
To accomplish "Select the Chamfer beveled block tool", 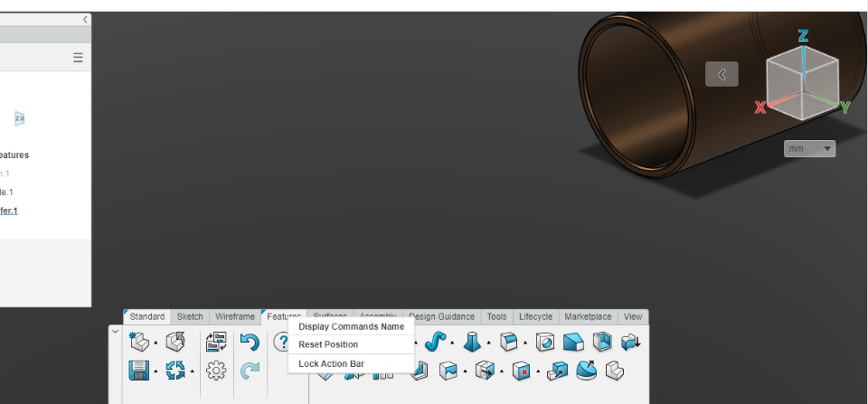I will click(573, 342).
